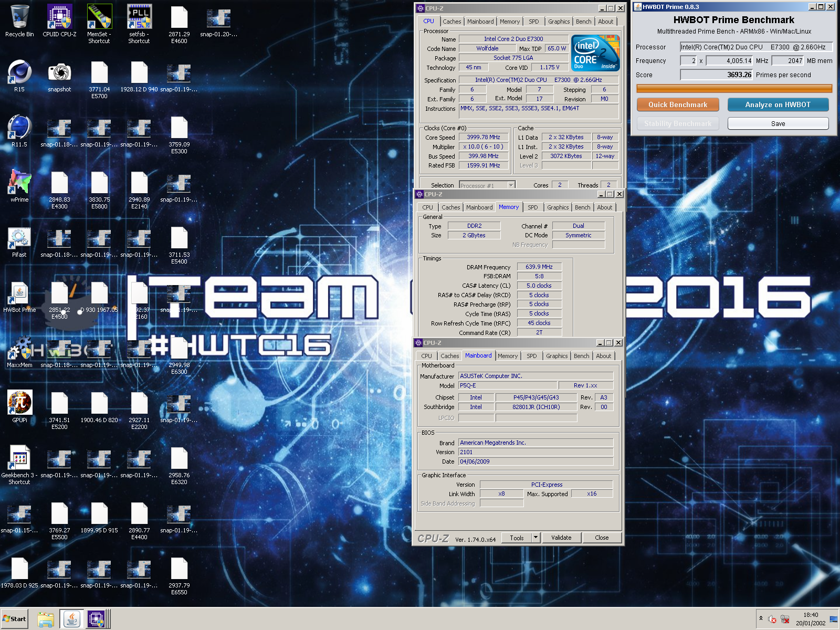Click the 3999.78 MHz Core Speed value
The image size is (840, 630).
483,137
